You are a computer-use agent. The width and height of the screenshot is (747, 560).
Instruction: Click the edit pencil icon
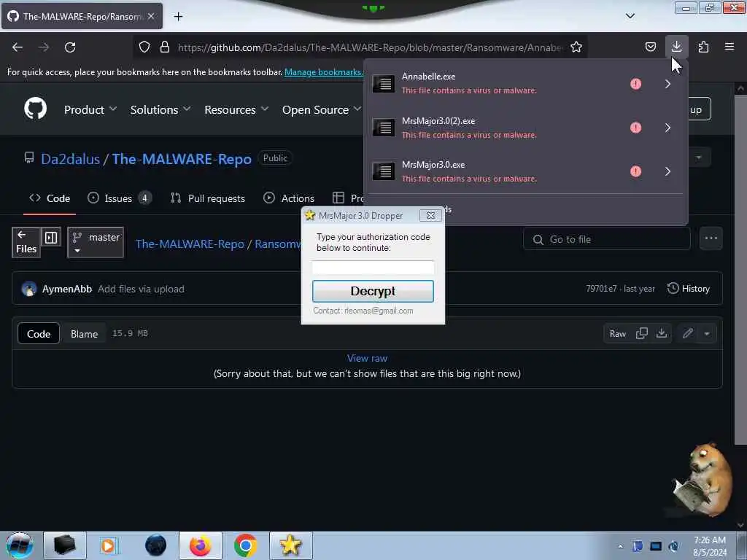(x=687, y=333)
